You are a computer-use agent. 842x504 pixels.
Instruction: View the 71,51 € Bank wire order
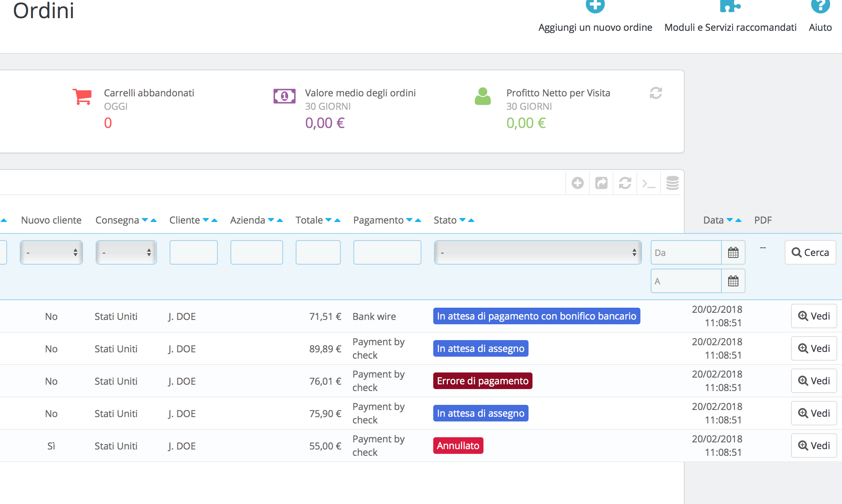coord(814,316)
